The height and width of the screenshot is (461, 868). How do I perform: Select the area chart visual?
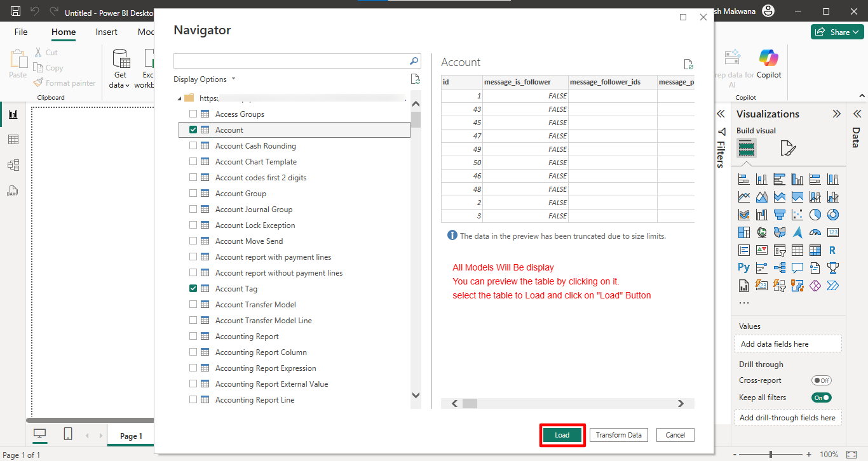[761, 197]
